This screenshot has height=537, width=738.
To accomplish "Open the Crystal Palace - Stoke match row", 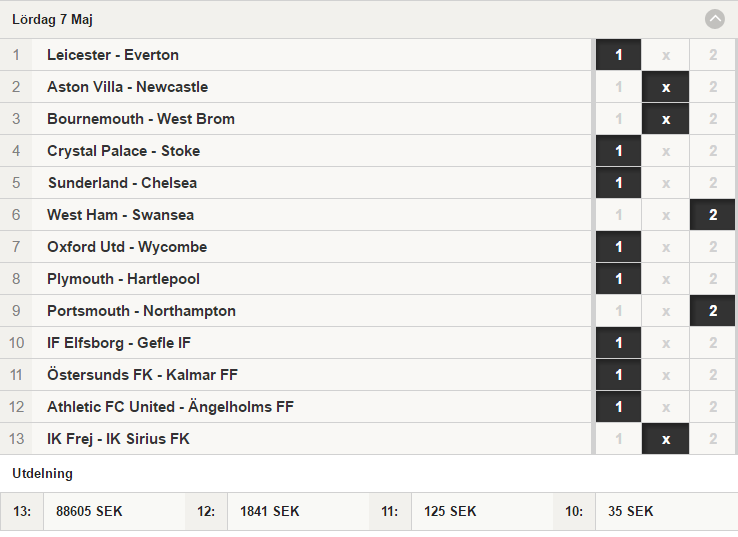I will tap(296, 151).
